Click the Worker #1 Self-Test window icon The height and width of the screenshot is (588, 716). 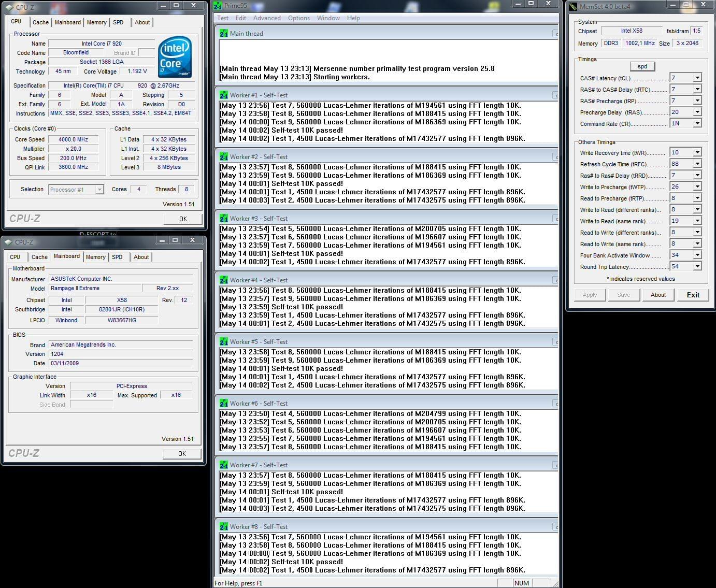tap(224, 95)
